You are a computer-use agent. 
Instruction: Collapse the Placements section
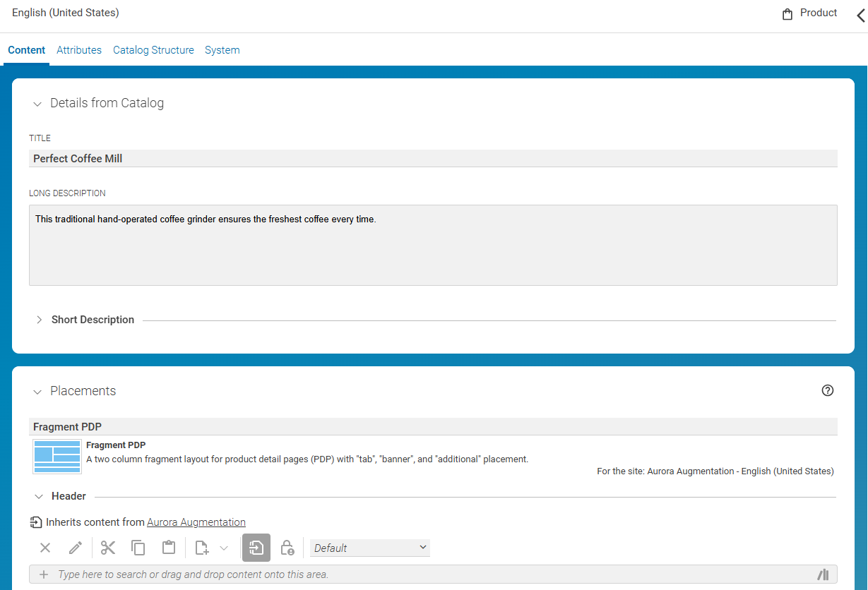(37, 392)
